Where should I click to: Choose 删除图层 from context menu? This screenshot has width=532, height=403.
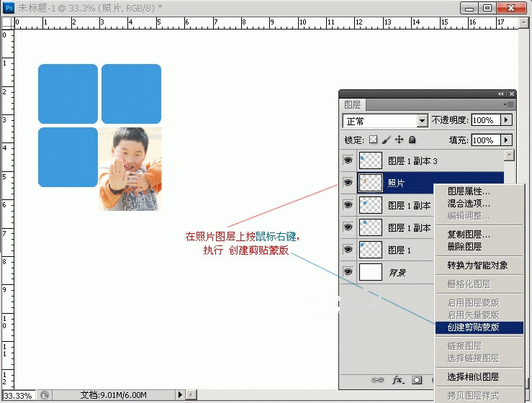(x=464, y=247)
